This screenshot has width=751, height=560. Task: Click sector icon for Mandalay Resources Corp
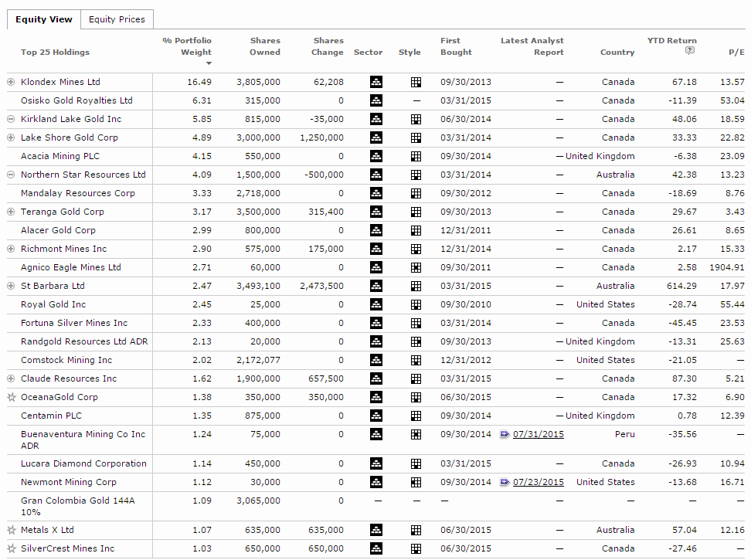tap(376, 193)
